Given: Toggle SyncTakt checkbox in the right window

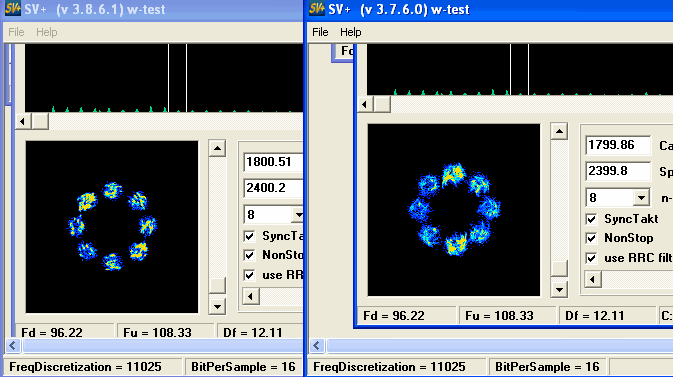Looking at the screenshot, I should pyautogui.click(x=591, y=219).
